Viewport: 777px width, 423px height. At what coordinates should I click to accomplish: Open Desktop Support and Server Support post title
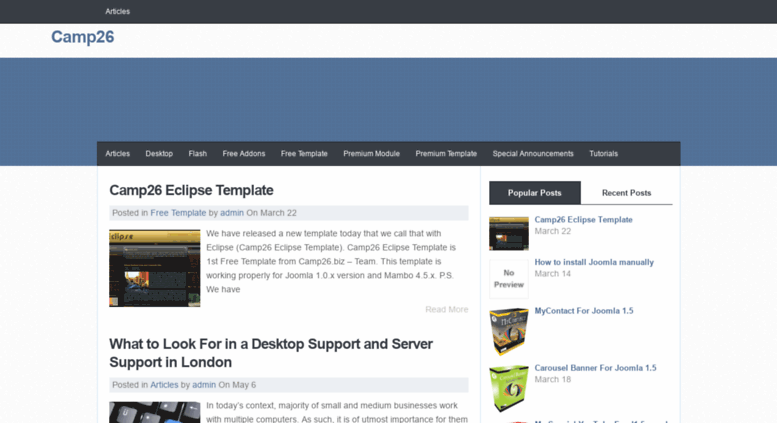pos(271,353)
